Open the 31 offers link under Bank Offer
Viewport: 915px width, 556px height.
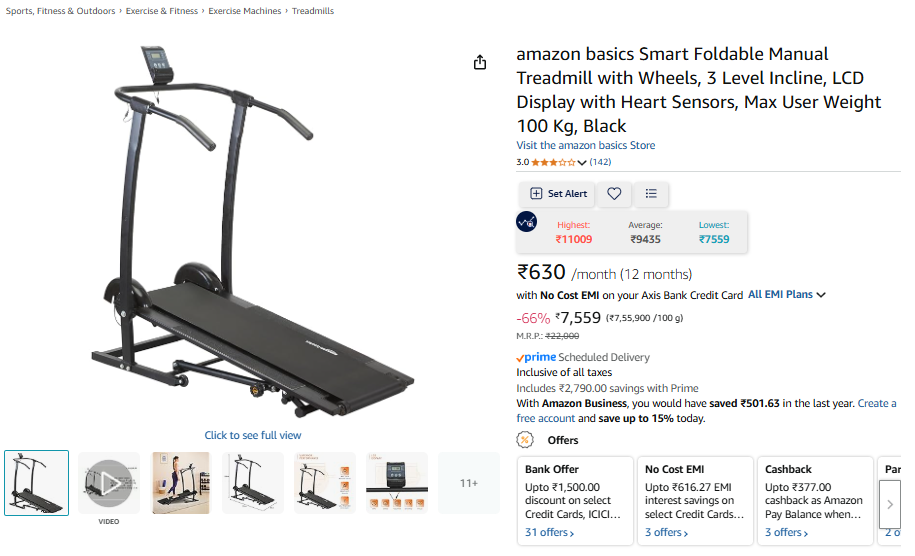click(x=549, y=533)
